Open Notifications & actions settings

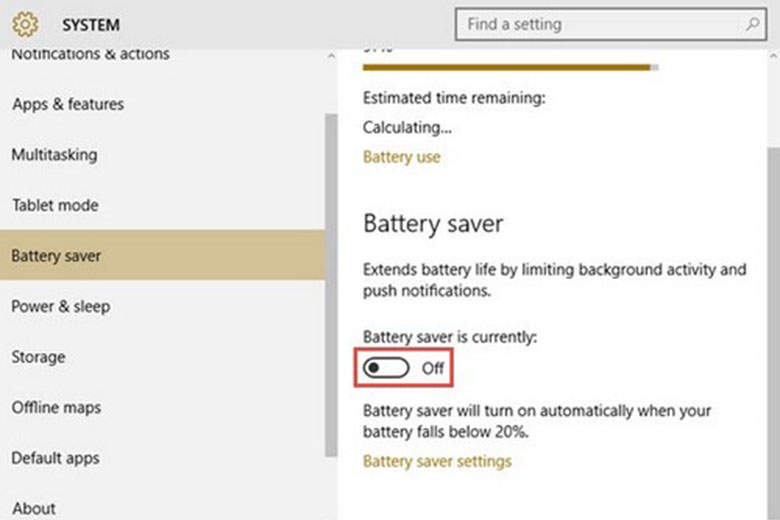(x=90, y=54)
